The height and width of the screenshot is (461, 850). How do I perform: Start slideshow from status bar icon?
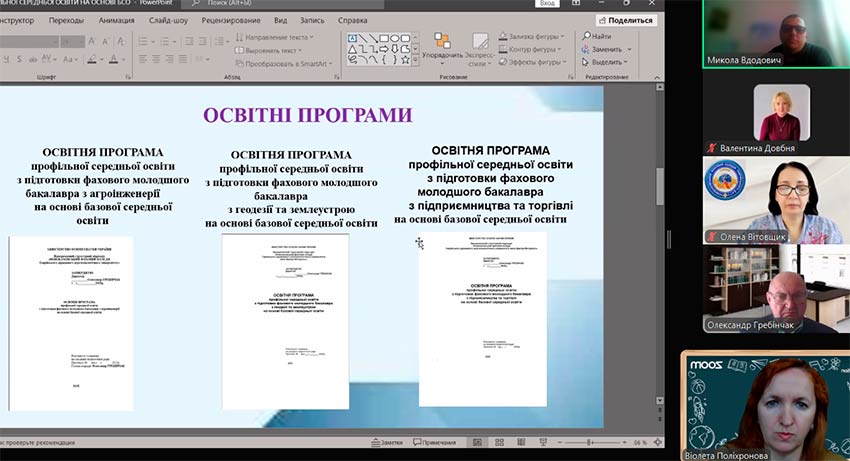pos(543,442)
